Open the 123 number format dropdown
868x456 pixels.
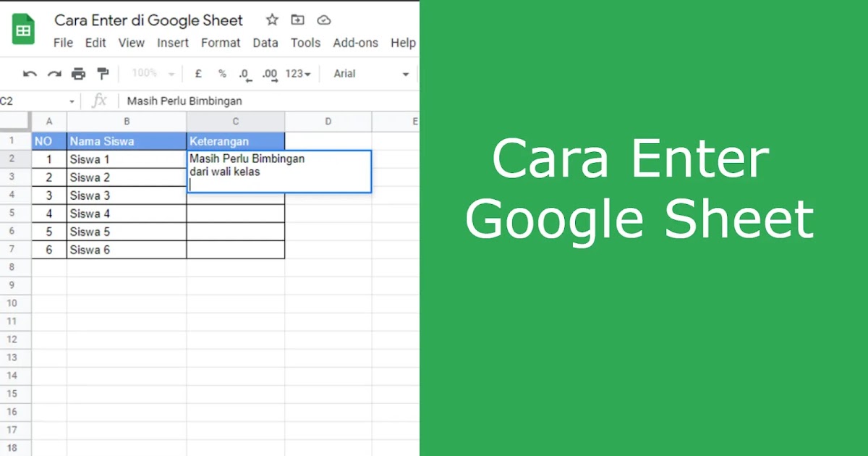coord(297,74)
